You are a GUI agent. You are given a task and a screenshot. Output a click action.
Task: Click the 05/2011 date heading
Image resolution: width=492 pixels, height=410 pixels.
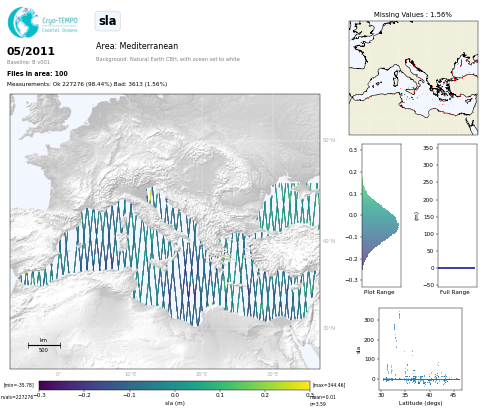31,51
